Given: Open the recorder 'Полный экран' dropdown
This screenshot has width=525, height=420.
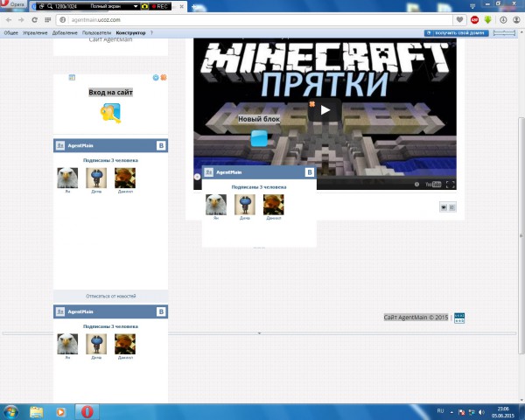Looking at the screenshot, I should tap(136, 6).
